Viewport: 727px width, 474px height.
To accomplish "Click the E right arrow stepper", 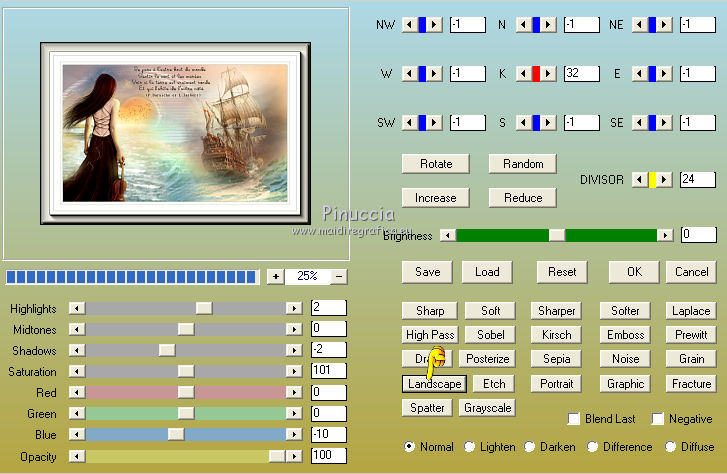I will pyautogui.click(x=664, y=73).
